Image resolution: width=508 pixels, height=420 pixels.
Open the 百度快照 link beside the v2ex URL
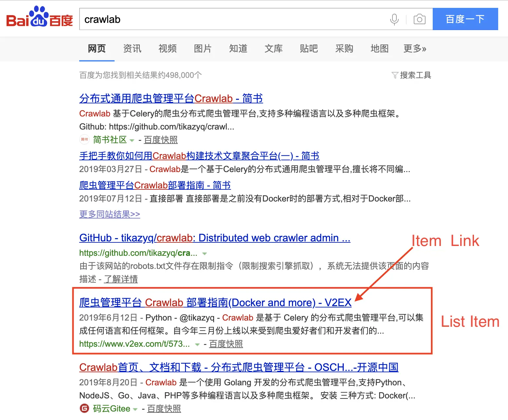pyautogui.click(x=226, y=344)
